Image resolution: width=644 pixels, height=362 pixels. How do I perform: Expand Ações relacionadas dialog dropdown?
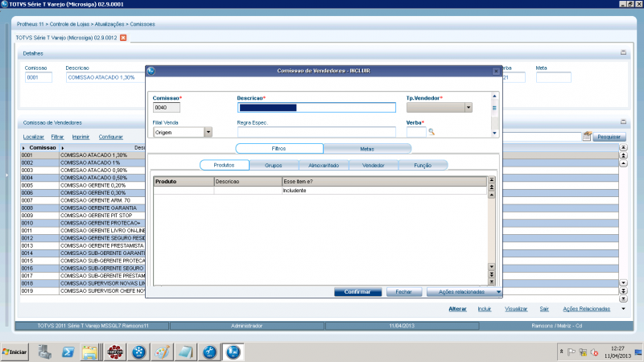pos(498,292)
